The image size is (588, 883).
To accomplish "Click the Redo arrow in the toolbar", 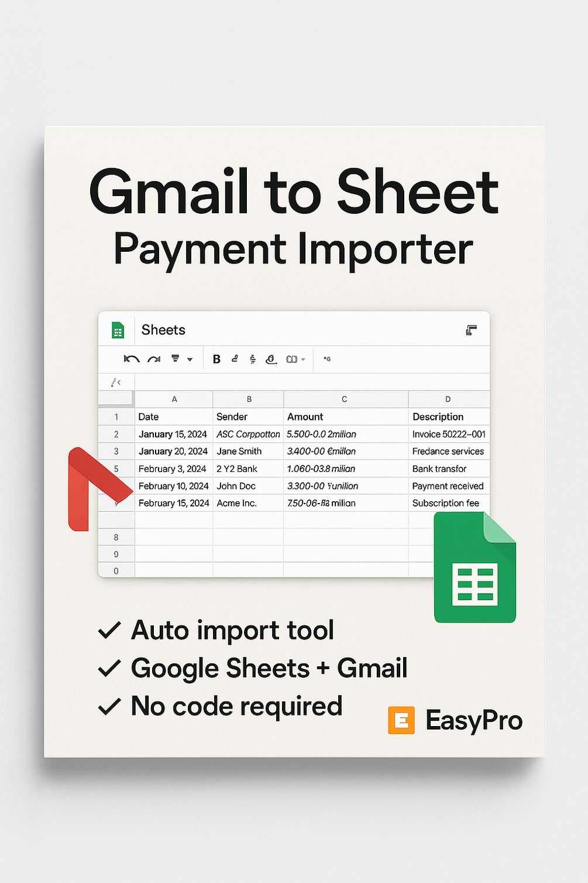I will tap(154, 359).
